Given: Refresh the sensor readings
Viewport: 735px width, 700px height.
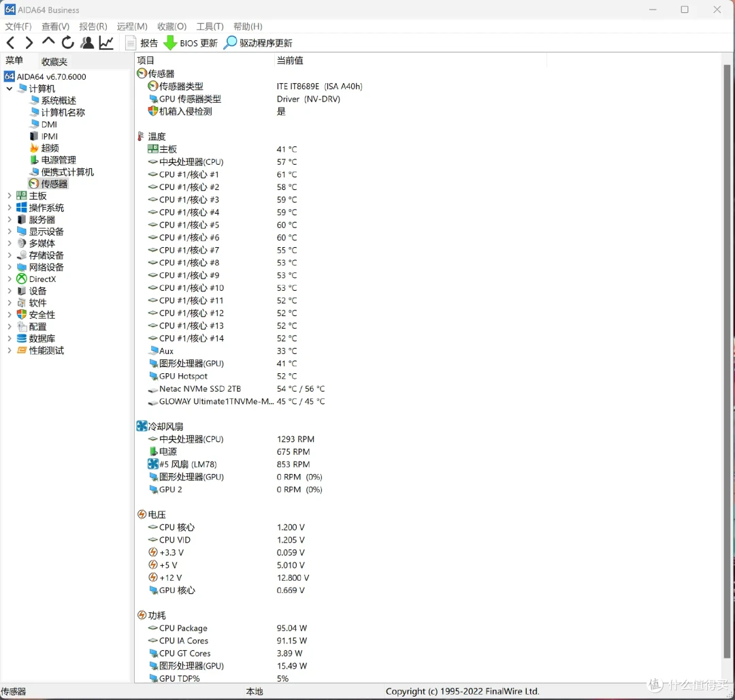Looking at the screenshot, I should 68,43.
